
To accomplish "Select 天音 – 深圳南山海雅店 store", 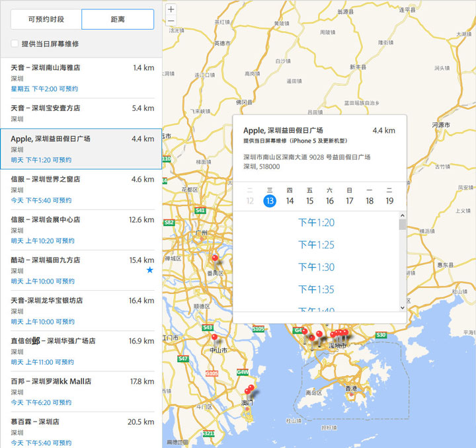I will (x=82, y=78).
